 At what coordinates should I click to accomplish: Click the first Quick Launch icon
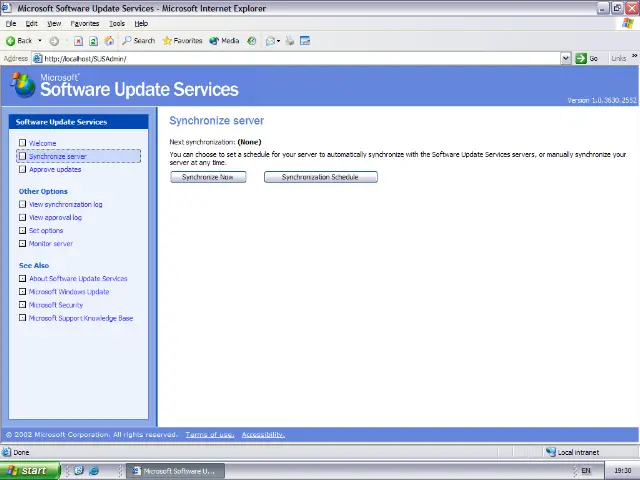pyautogui.click(x=79, y=471)
